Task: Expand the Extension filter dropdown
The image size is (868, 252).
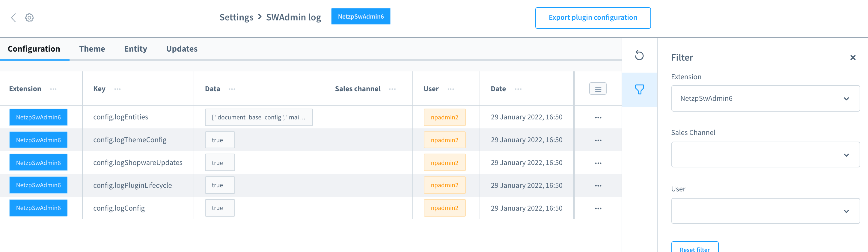Action: pos(765,98)
